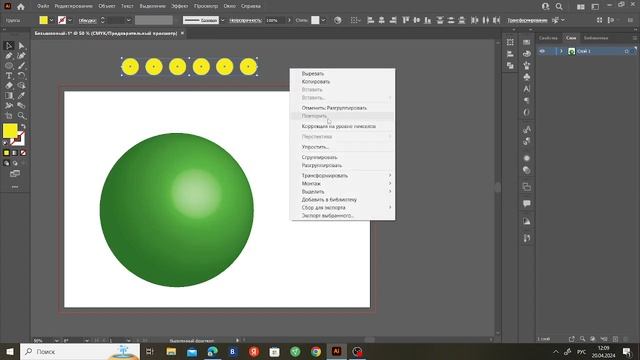Viewport: 640px width, 360px height.
Task: Open Edit Toolbar three-dots button
Action: point(15,187)
